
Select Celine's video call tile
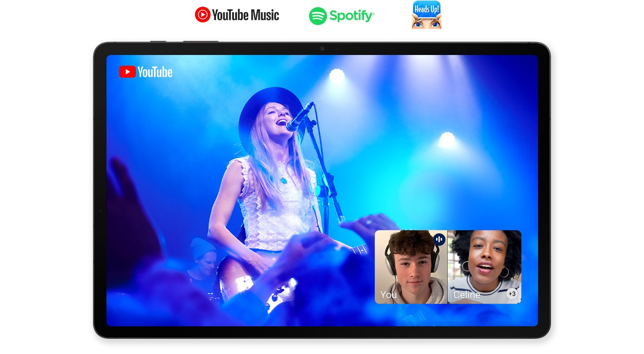[x=484, y=267]
